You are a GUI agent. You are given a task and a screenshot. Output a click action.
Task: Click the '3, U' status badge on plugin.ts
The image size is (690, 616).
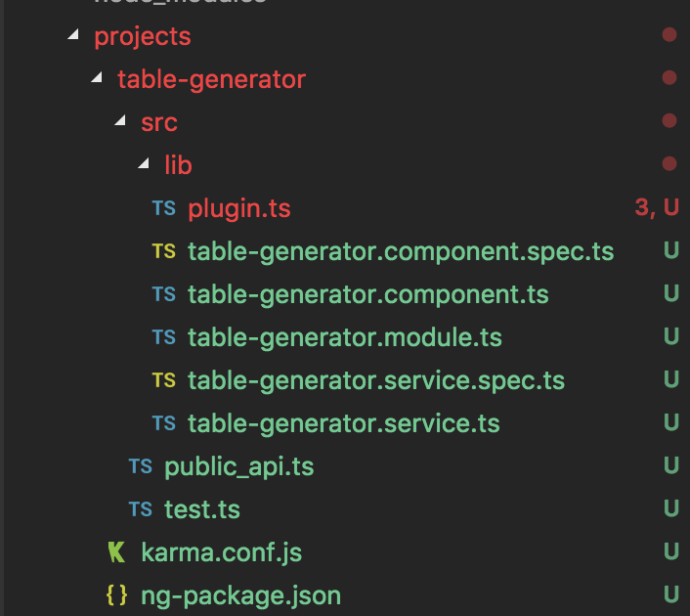[656, 207]
